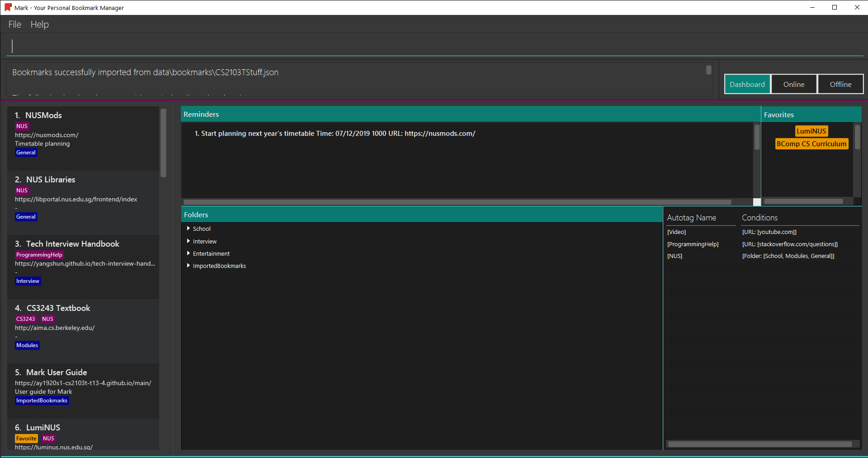This screenshot has width=868, height=458.
Task: Open the File menu
Action: point(15,24)
